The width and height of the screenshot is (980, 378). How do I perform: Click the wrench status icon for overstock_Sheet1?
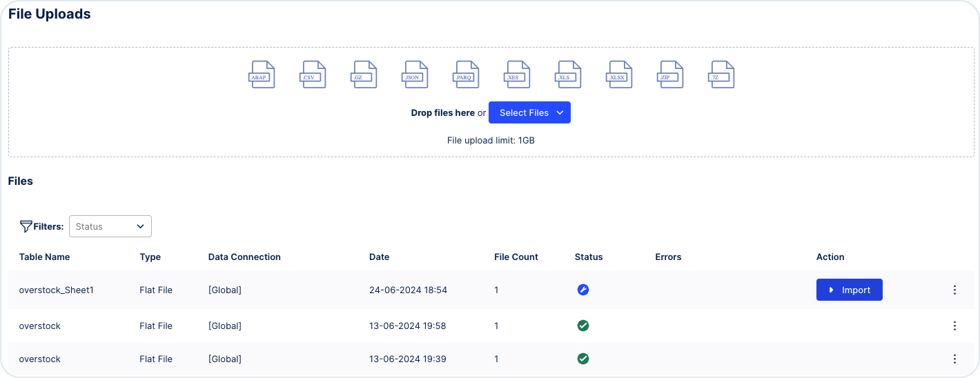583,290
